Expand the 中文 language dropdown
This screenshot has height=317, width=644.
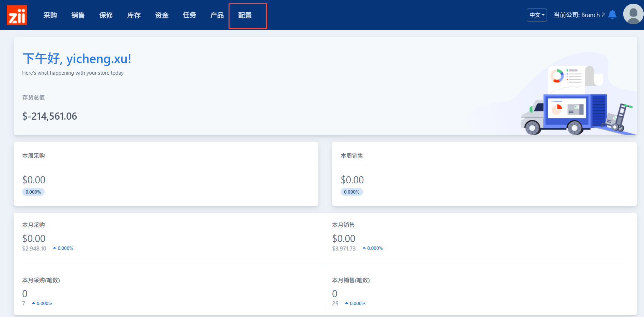[x=537, y=15]
